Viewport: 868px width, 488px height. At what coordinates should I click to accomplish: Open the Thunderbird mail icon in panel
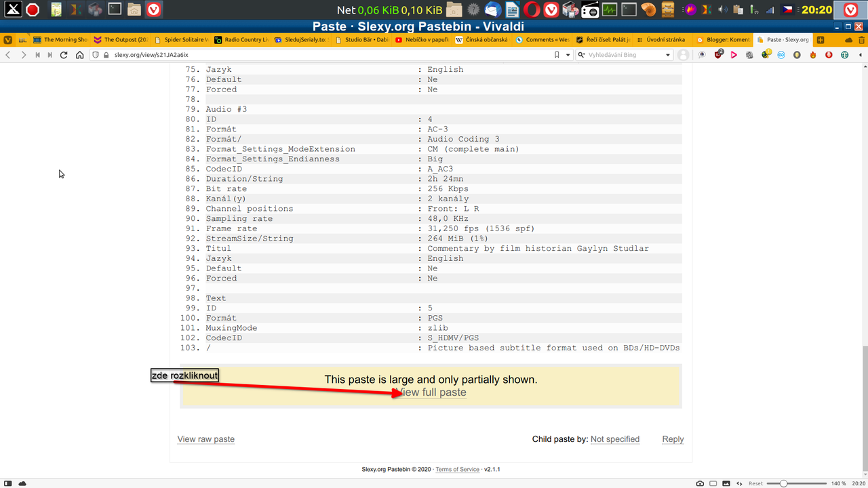pyautogui.click(x=493, y=9)
